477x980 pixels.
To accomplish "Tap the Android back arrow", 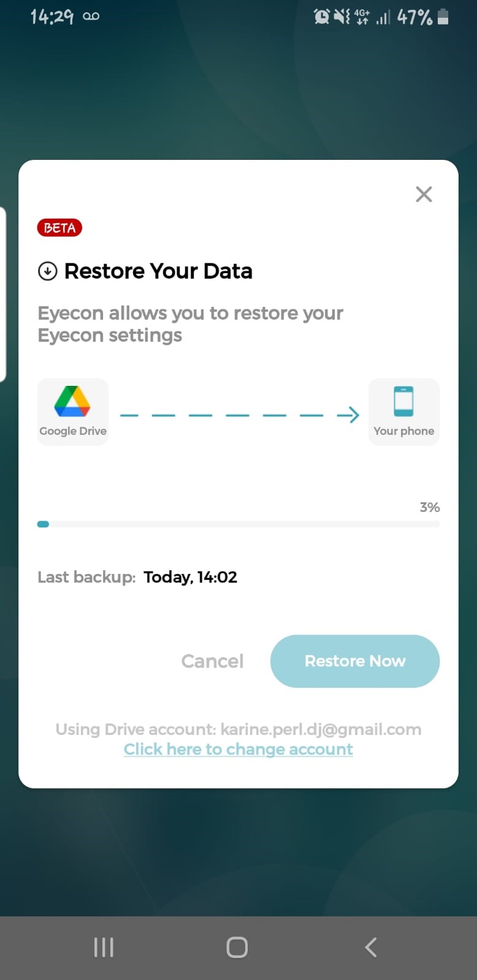I will 371,948.
